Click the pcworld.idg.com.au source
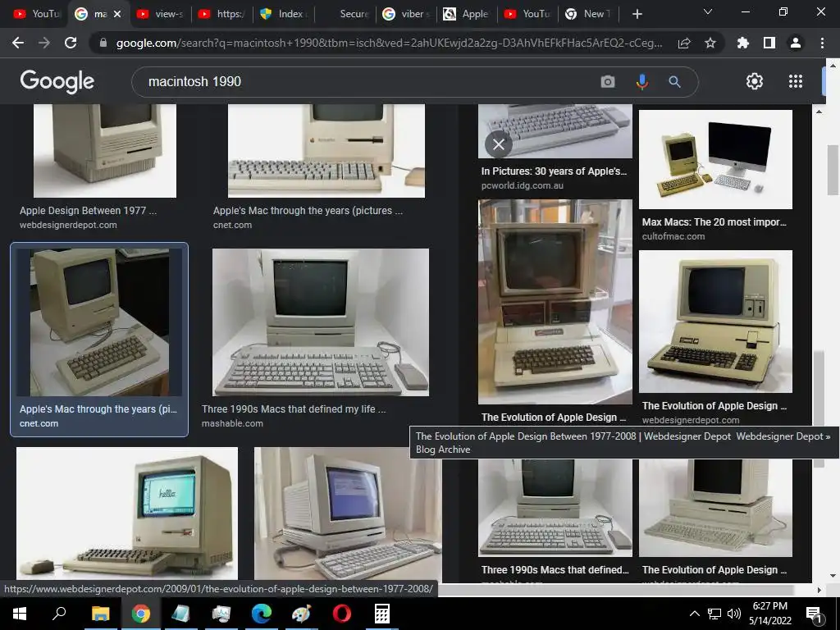The image size is (840, 630). coord(523,185)
